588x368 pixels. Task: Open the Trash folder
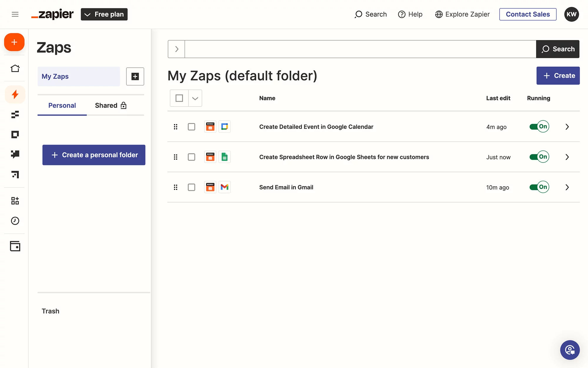(x=51, y=311)
